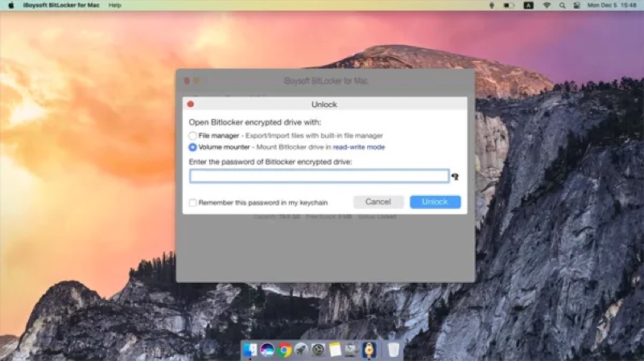This screenshot has height=361, width=644.
Task: Click the show password eye icon
Action: [x=455, y=177]
